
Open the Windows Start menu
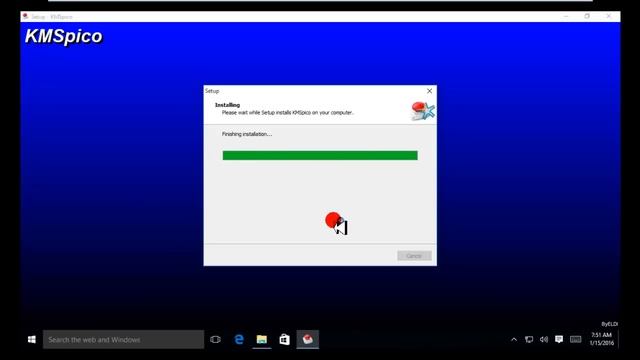coord(32,340)
